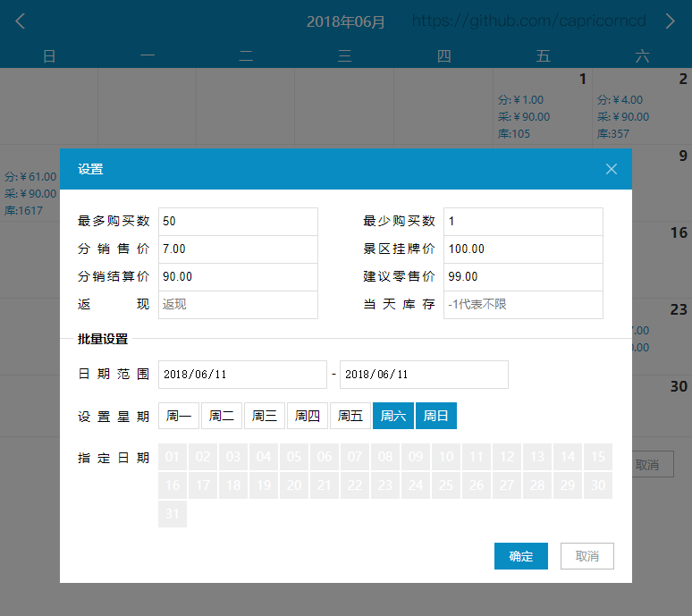Click 库:1617 stock text in calendar
The image size is (692, 616).
tap(23, 210)
